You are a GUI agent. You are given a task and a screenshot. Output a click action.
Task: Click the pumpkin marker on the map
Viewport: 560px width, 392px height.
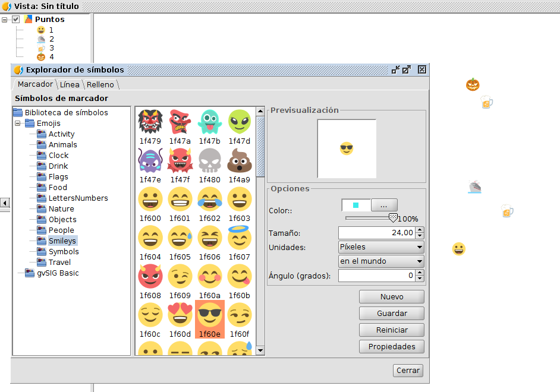[x=473, y=84]
